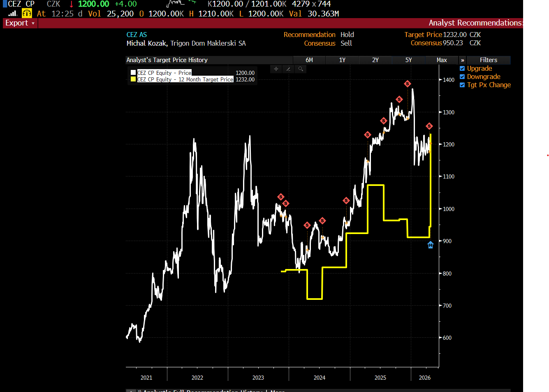Click the yellow Target Price legend swatch
This screenshot has width=549, height=392.
(x=133, y=79)
